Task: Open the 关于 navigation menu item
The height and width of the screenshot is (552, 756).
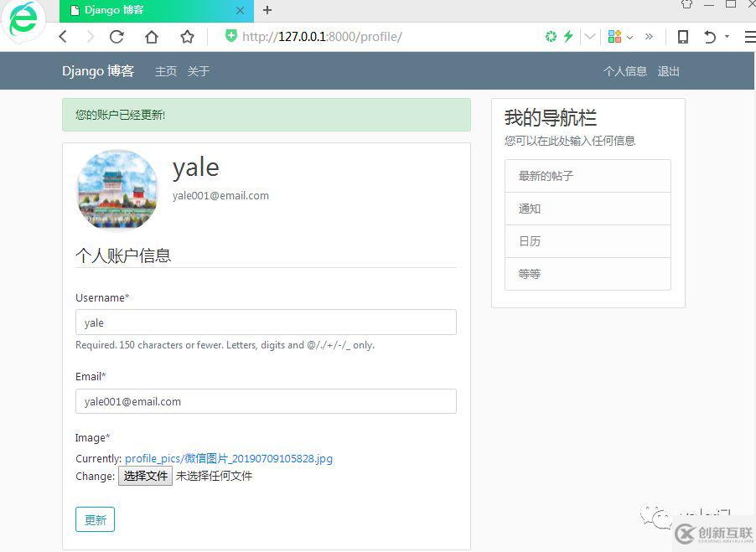Action: point(199,71)
